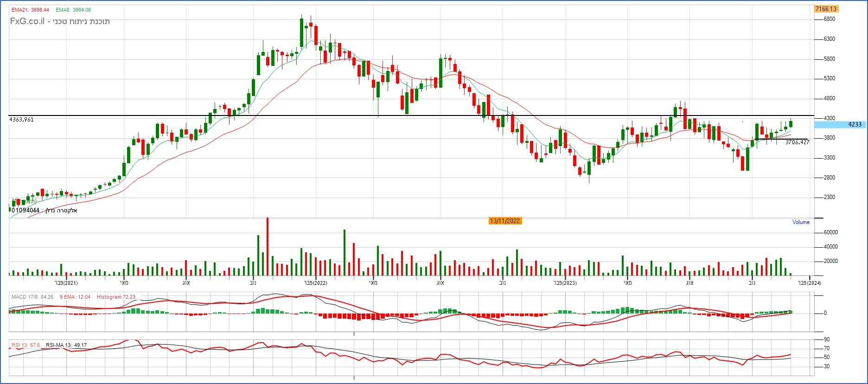868x384 pixels.
Task: Click the tallest red volume bar
Action: (268, 246)
